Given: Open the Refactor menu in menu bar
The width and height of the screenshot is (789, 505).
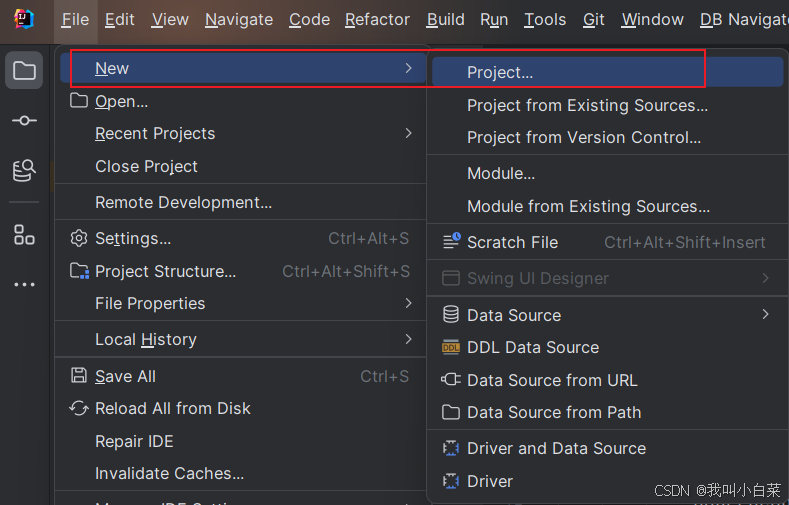Looking at the screenshot, I should point(377,19).
